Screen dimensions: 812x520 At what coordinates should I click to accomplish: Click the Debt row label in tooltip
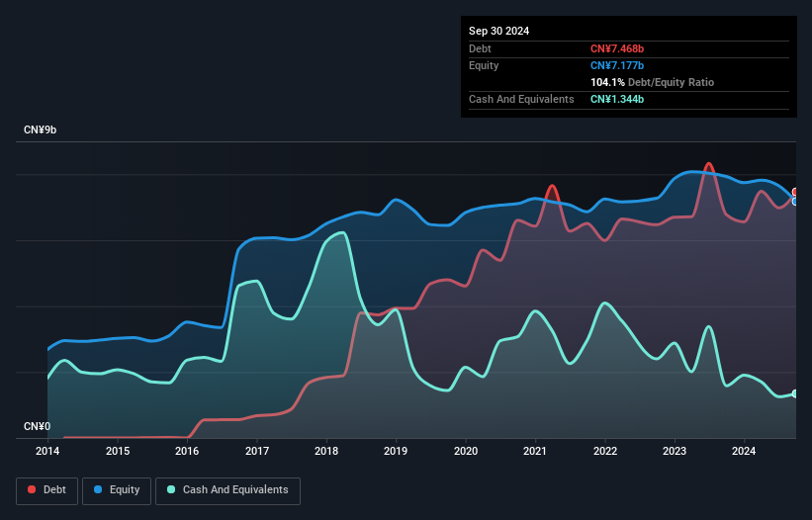click(x=480, y=48)
